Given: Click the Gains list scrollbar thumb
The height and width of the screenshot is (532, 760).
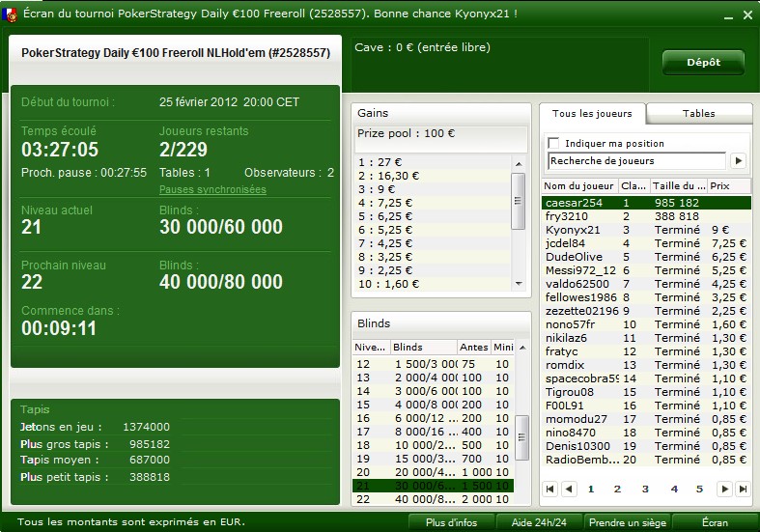Looking at the screenshot, I should [x=519, y=201].
